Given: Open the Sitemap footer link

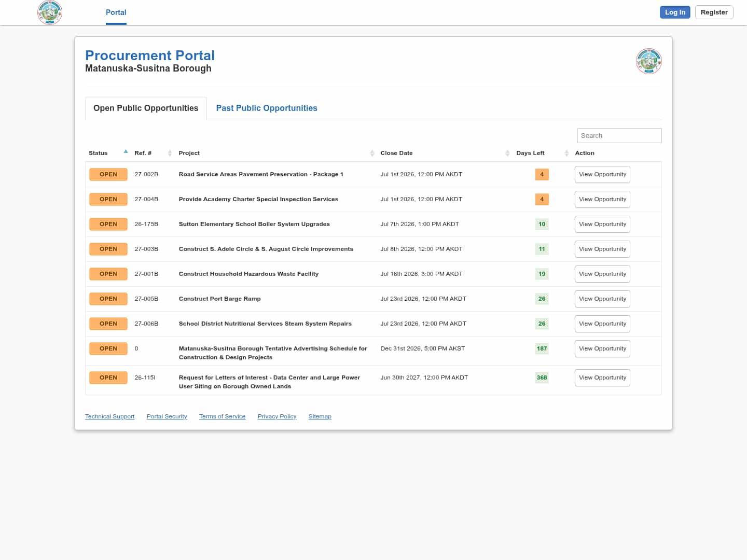Looking at the screenshot, I should pos(320,416).
